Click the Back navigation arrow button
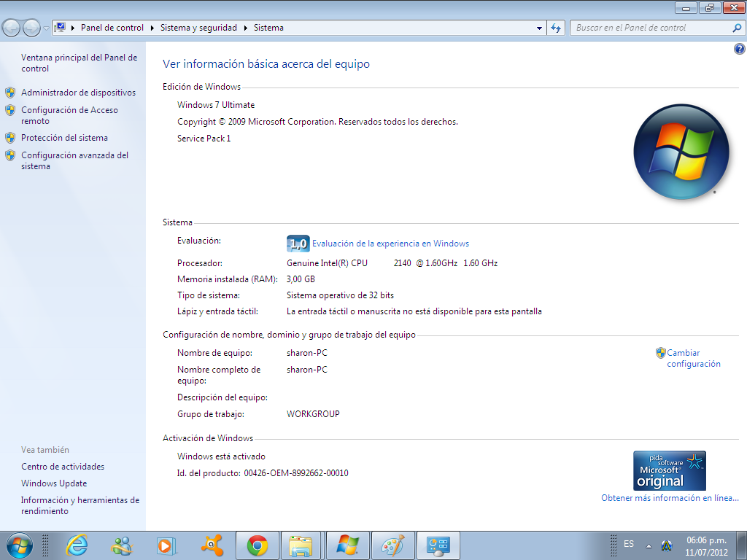This screenshot has width=747, height=560. pos(12,28)
